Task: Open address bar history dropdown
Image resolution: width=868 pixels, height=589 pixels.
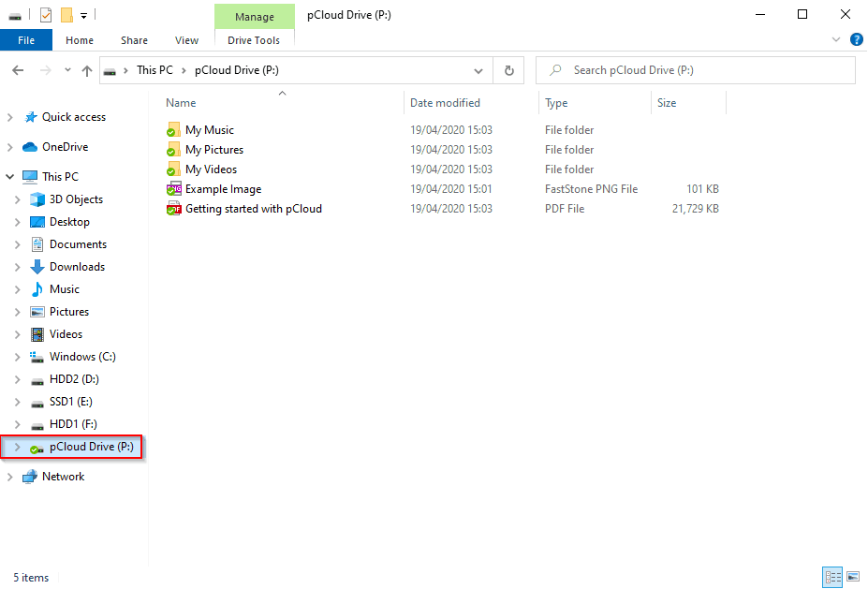Action: click(478, 71)
